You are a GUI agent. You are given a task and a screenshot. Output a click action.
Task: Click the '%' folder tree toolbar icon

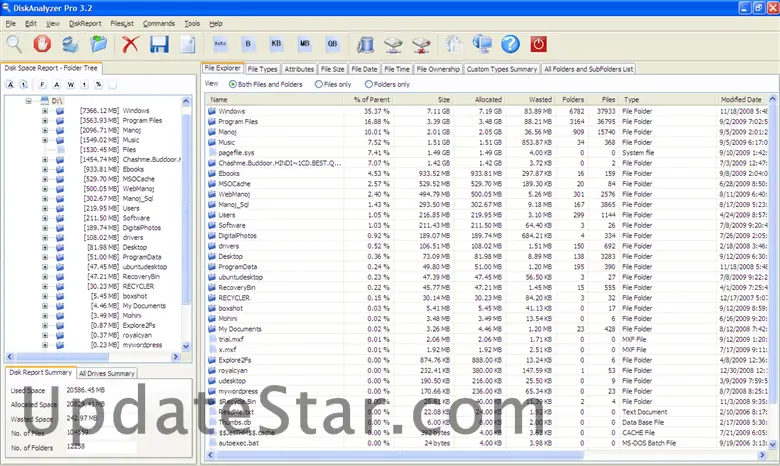point(98,85)
